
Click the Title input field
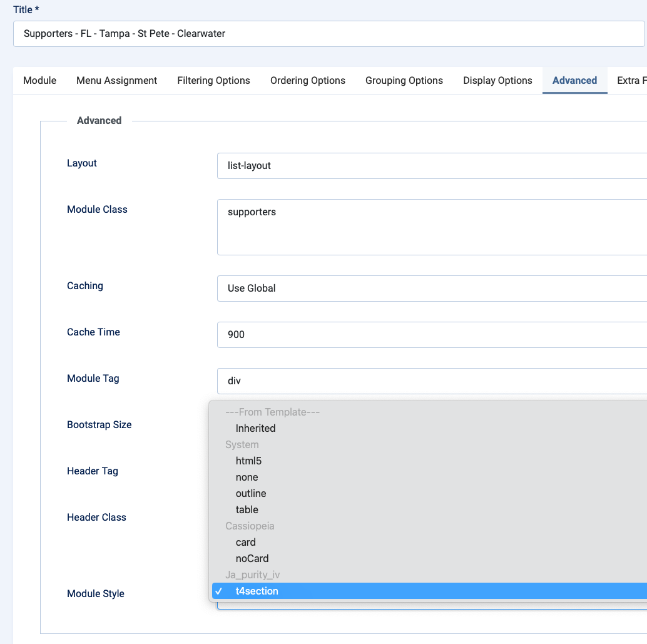[x=329, y=34]
